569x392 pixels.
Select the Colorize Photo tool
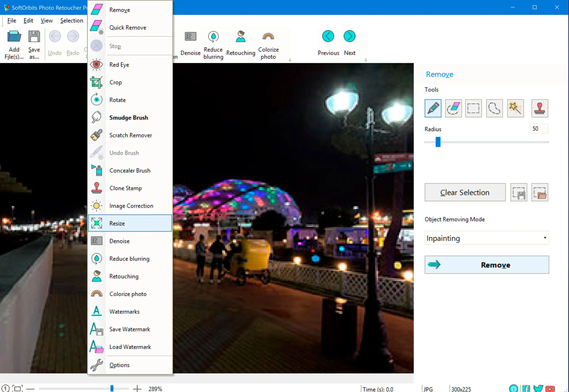pyautogui.click(x=128, y=294)
